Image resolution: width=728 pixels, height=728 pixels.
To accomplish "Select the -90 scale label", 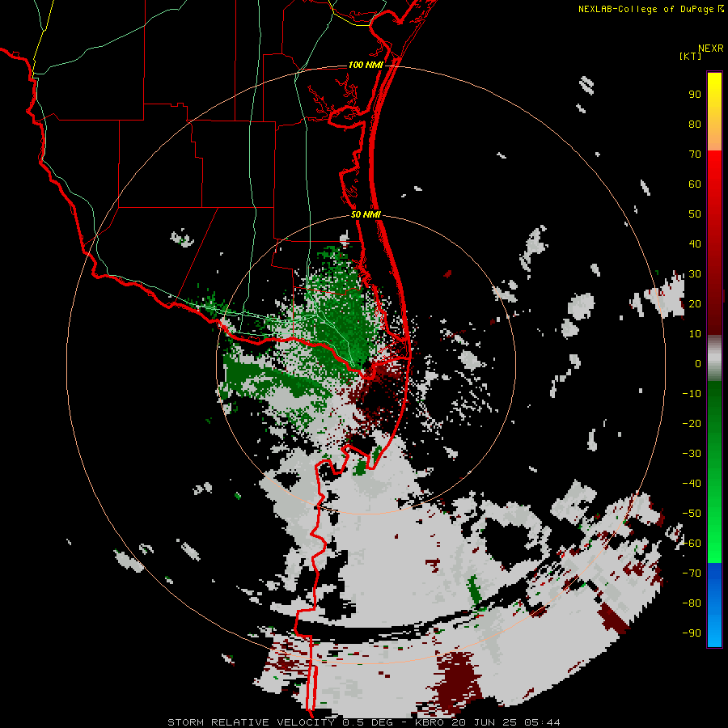I will click(x=692, y=633).
